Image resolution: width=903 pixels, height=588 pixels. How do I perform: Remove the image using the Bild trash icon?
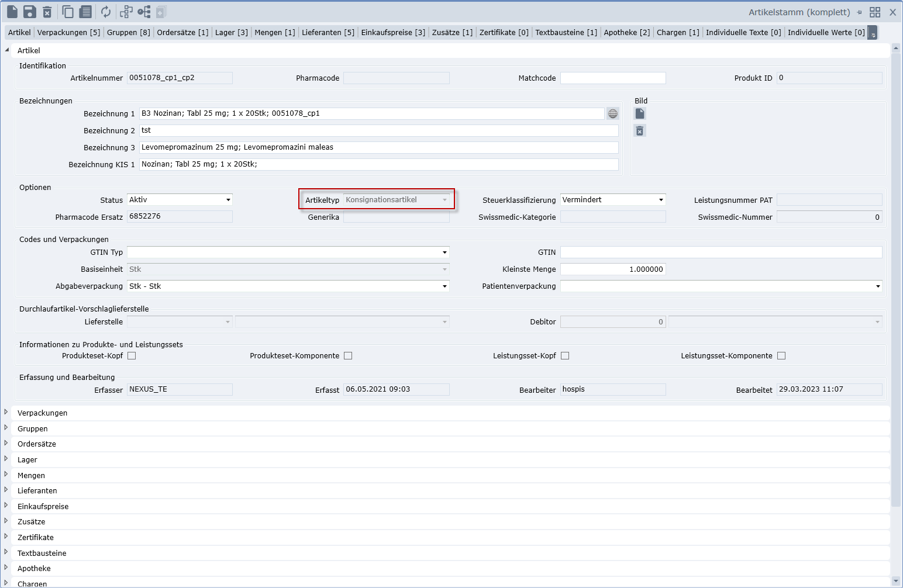pos(640,131)
